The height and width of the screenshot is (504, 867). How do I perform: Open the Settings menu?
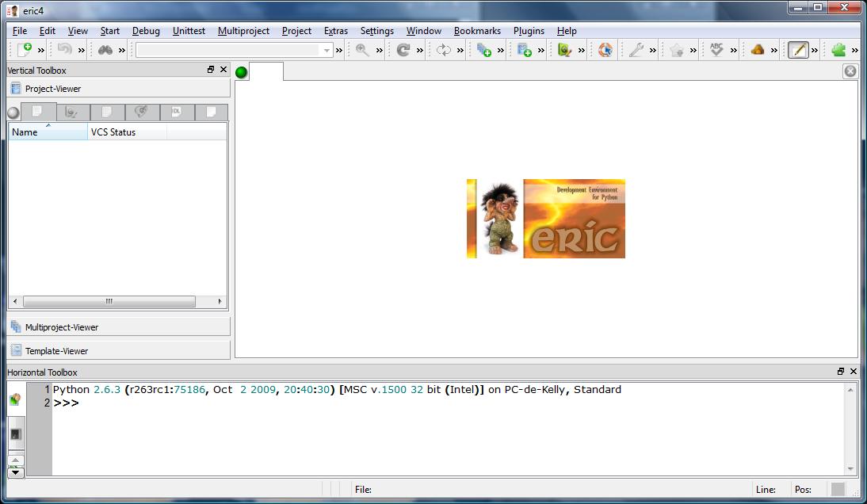(377, 31)
